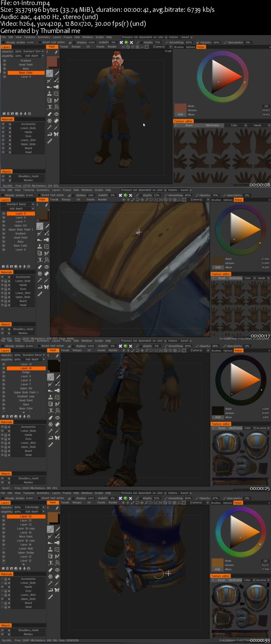Hide the Upper AO layer in 00:00:17 frame
The image size is (271, 644).
(x=3, y=225)
